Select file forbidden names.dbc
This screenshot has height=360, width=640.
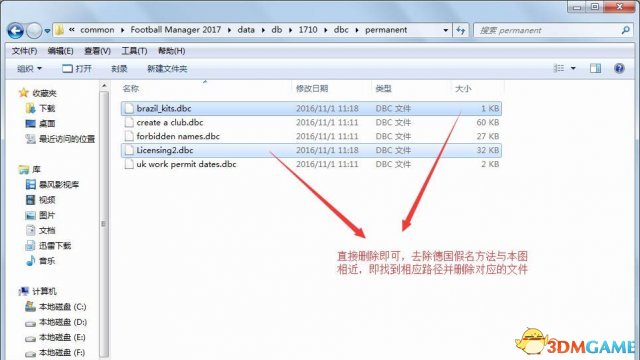[x=311, y=136]
